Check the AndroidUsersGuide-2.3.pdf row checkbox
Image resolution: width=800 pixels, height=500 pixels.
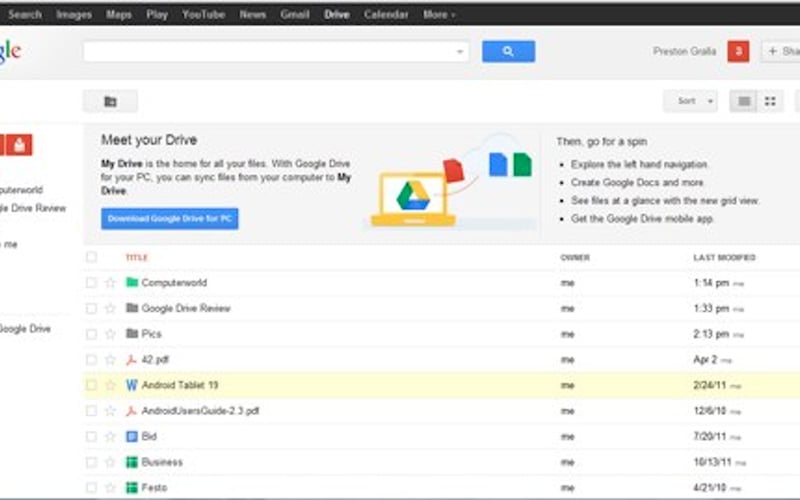(x=91, y=411)
